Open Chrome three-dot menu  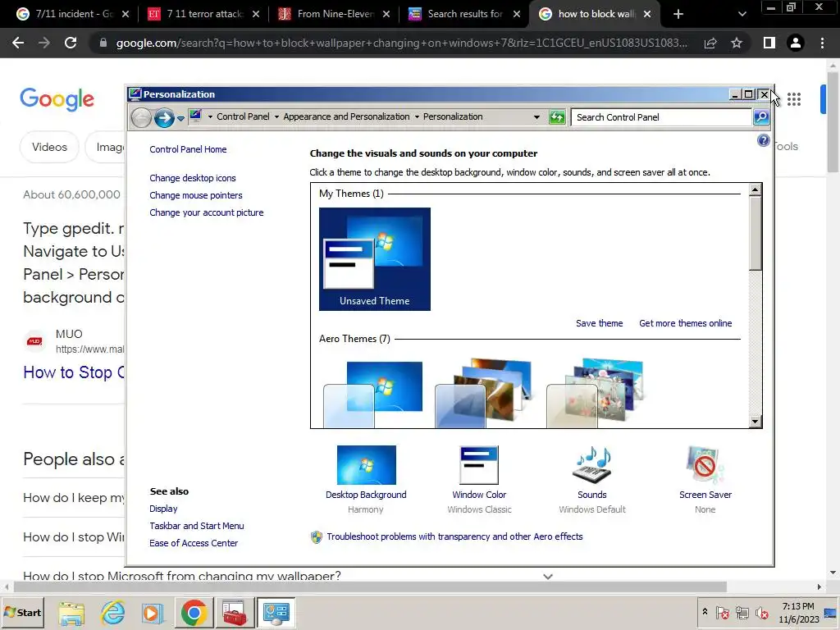tap(822, 43)
